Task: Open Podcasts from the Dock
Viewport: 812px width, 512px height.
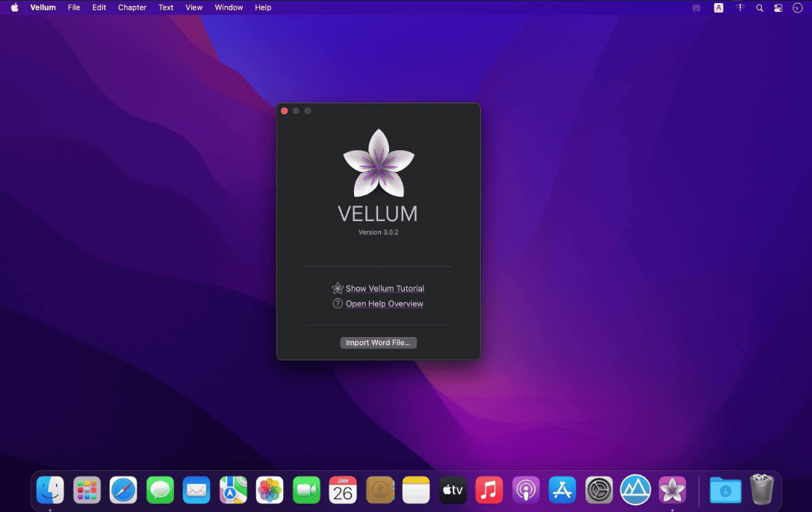Action: [x=526, y=490]
